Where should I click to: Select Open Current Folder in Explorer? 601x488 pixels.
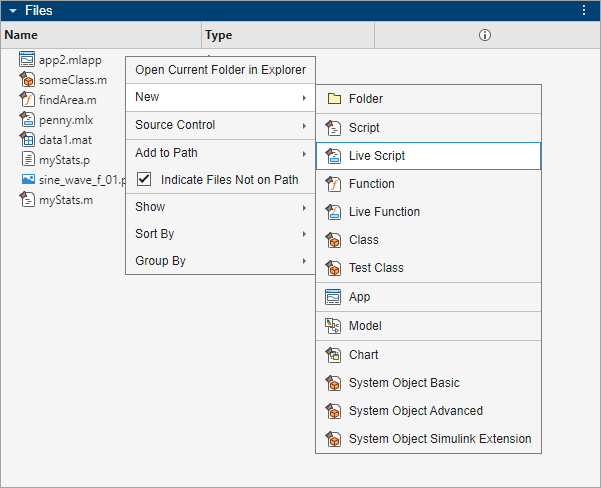pos(220,70)
